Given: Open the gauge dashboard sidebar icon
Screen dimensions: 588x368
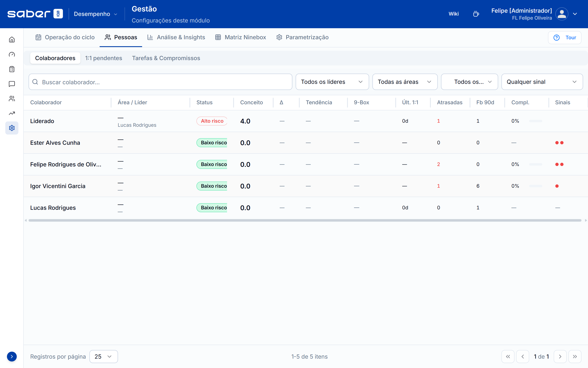Looking at the screenshot, I should pos(12,55).
